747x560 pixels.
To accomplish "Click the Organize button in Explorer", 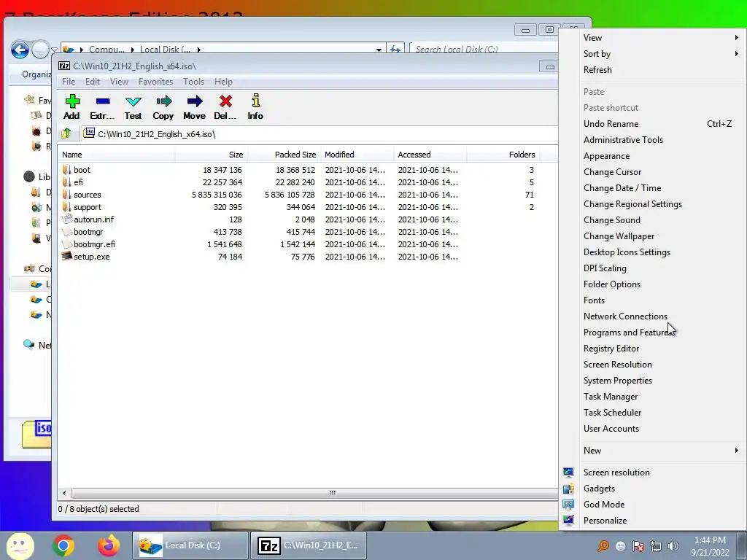I will (36, 74).
